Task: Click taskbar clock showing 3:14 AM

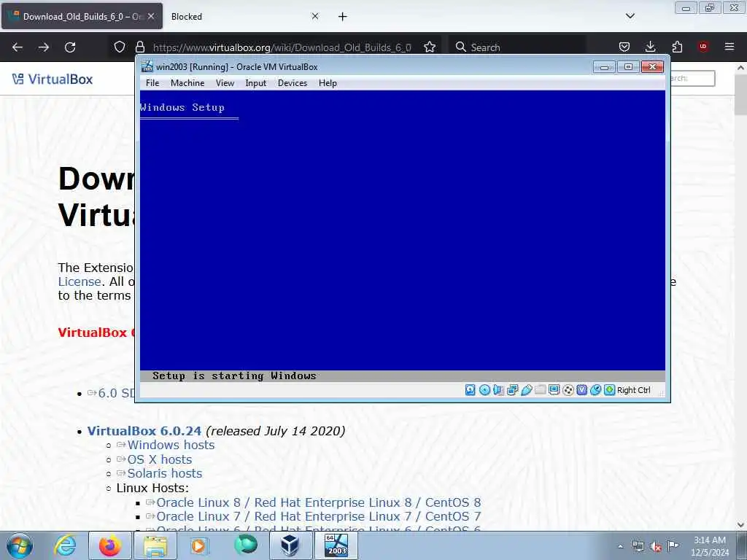Action: pos(710,546)
